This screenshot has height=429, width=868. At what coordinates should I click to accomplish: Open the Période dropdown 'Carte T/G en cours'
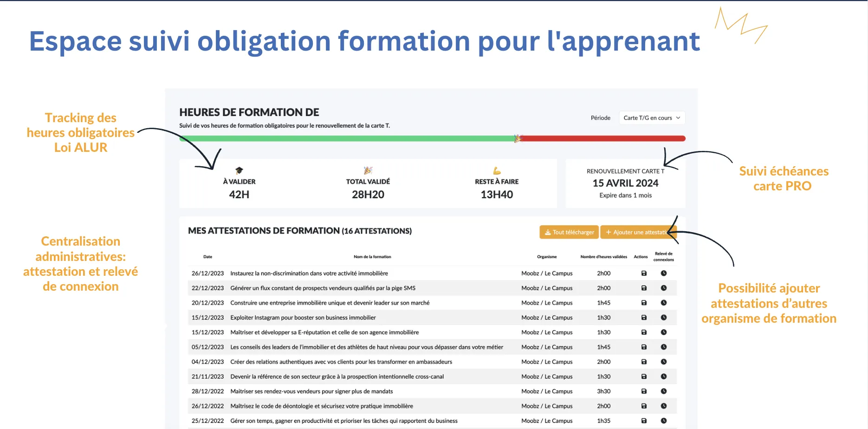click(x=652, y=118)
